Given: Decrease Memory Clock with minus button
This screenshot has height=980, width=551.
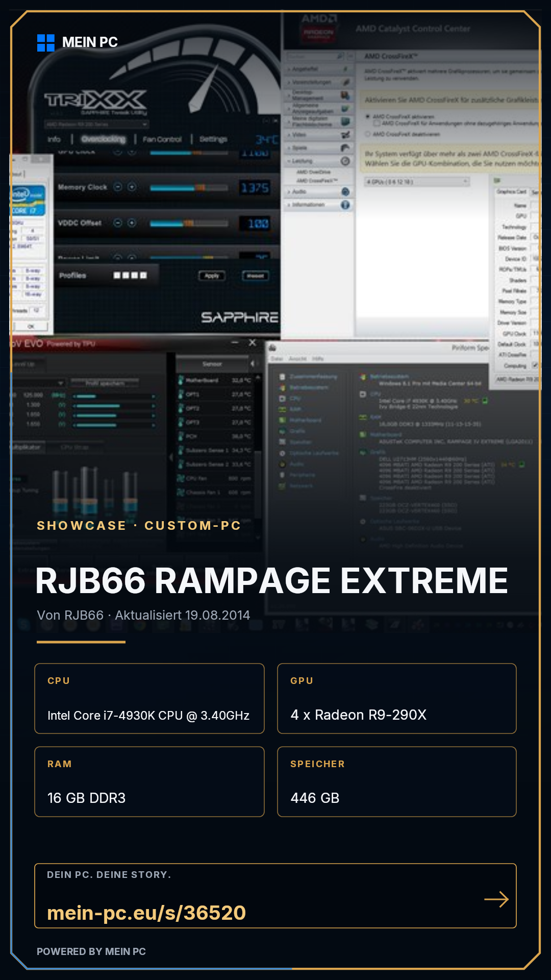Looking at the screenshot, I should coord(118,187).
